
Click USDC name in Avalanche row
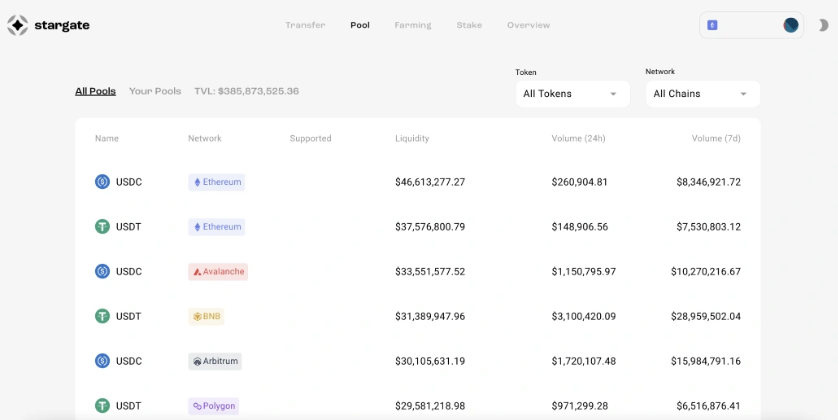pyautogui.click(x=129, y=272)
